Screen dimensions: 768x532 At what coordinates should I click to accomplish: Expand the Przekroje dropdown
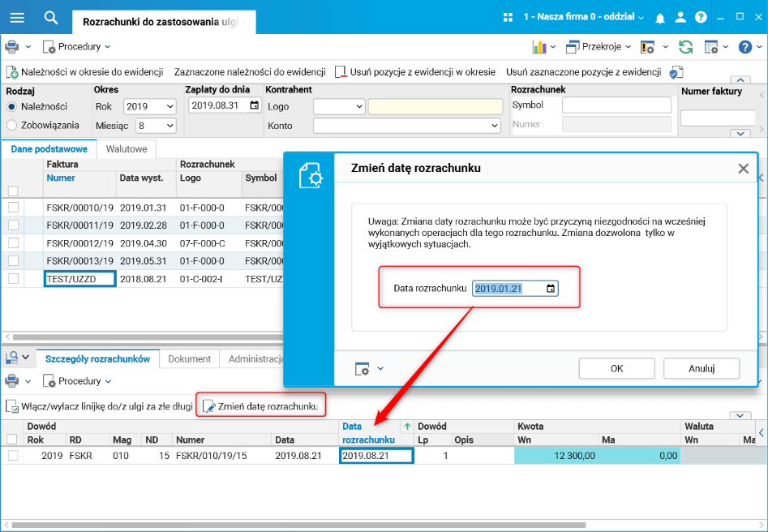coord(598,46)
